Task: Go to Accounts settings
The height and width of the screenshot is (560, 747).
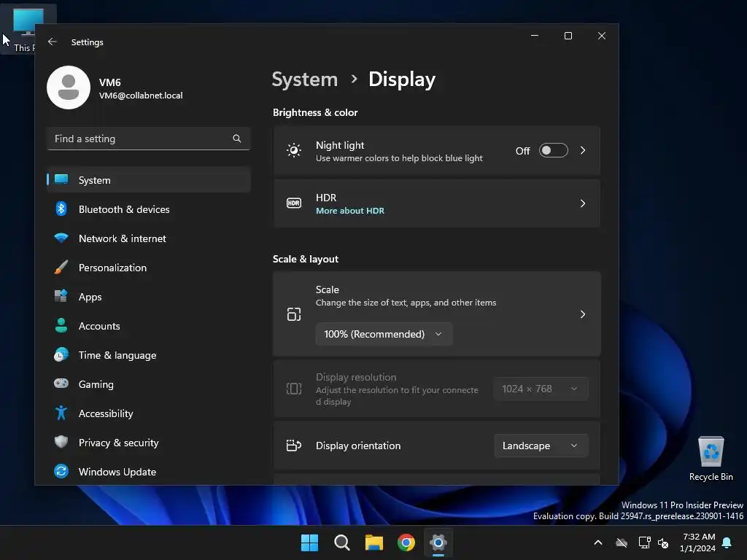Action: click(149, 326)
